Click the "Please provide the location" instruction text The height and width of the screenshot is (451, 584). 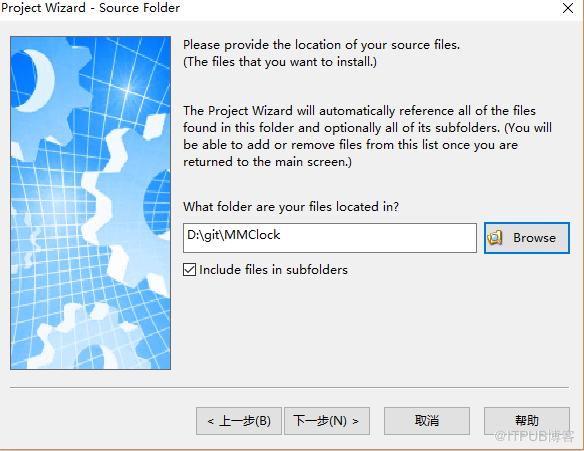point(321,45)
